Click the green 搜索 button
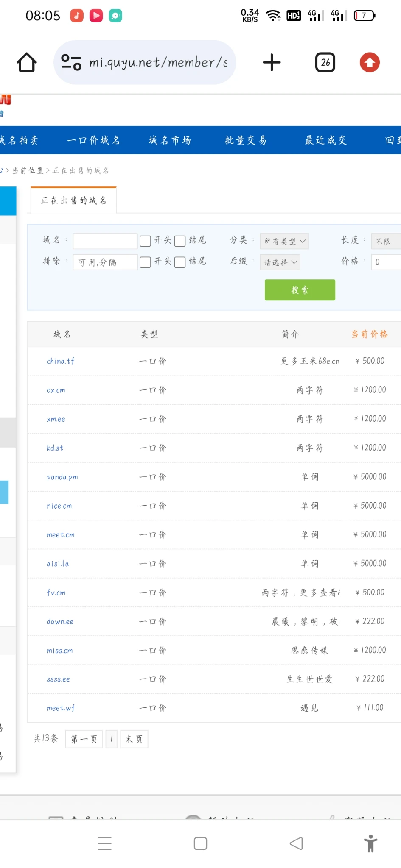This screenshot has height=868, width=401. click(300, 290)
